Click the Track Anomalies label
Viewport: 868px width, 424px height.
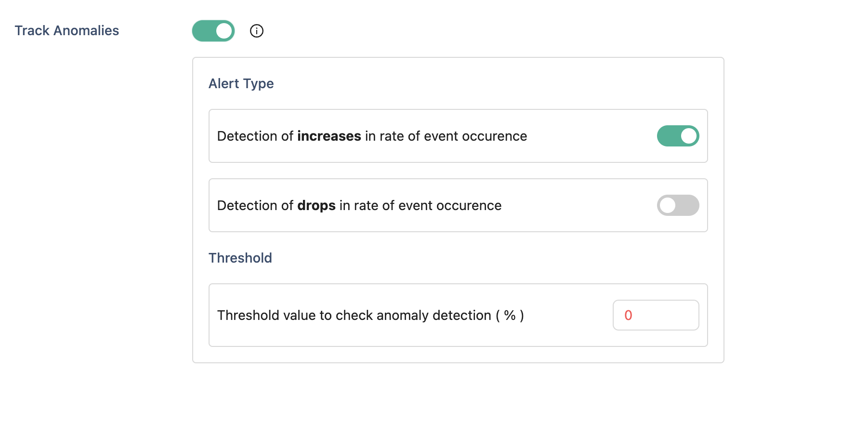(67, 31)
